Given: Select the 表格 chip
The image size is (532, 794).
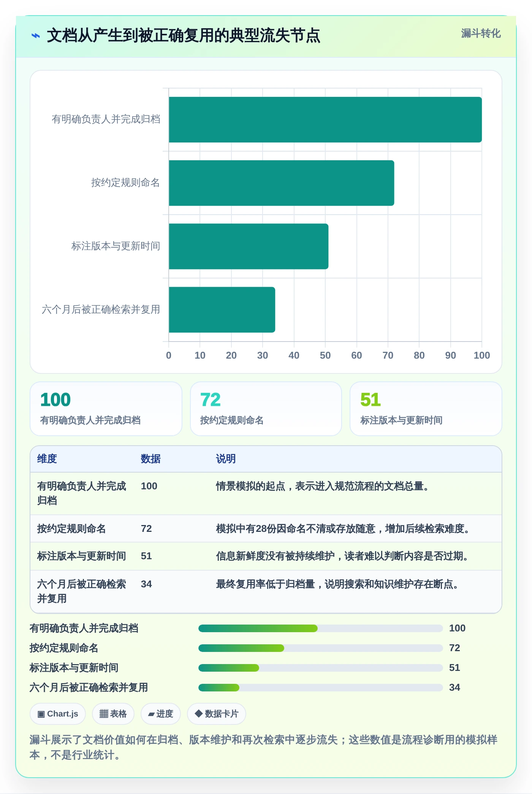Looking at the screenshot, I should pos(113,714).
